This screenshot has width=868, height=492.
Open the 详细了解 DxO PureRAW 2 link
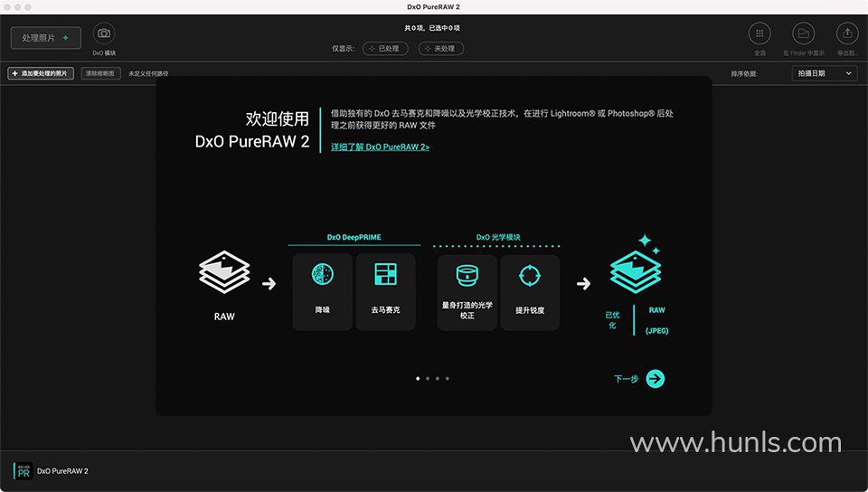(381, 147)
